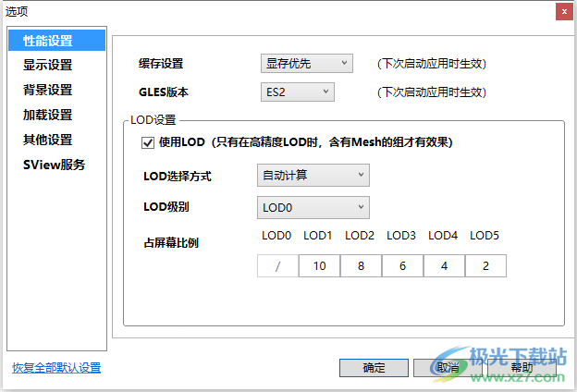The height and width of the screenshot is (392, 577).
Task: Click 恢复全部默认设置 link
Action: pos(56,368)
